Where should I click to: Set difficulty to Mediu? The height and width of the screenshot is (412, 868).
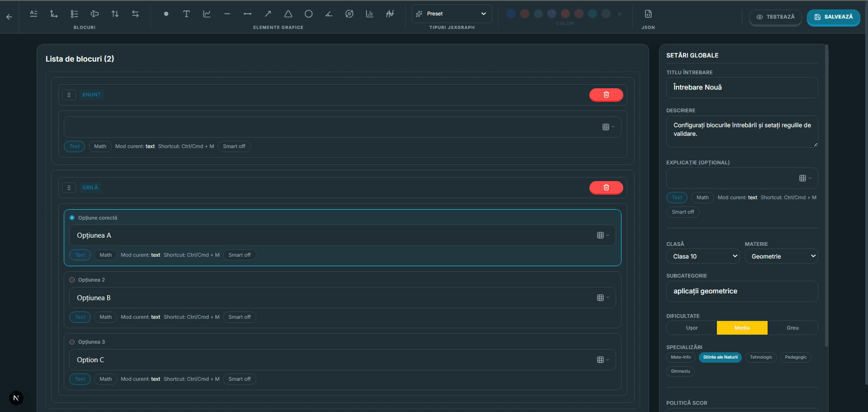(742, 328)
